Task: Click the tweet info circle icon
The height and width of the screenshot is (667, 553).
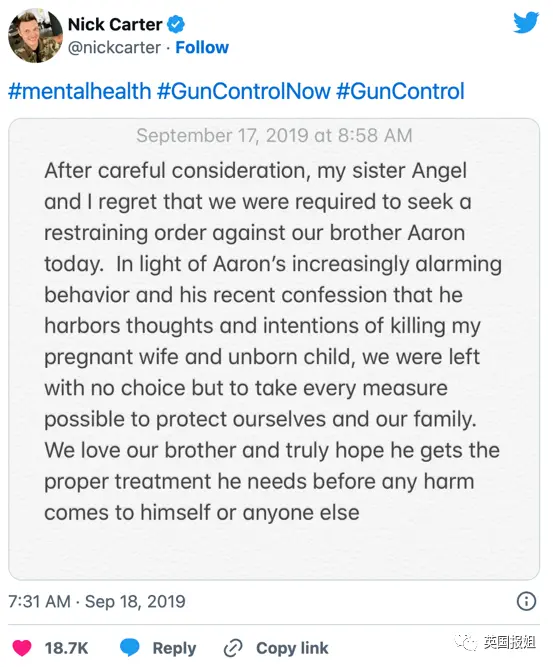Action: 526,601
